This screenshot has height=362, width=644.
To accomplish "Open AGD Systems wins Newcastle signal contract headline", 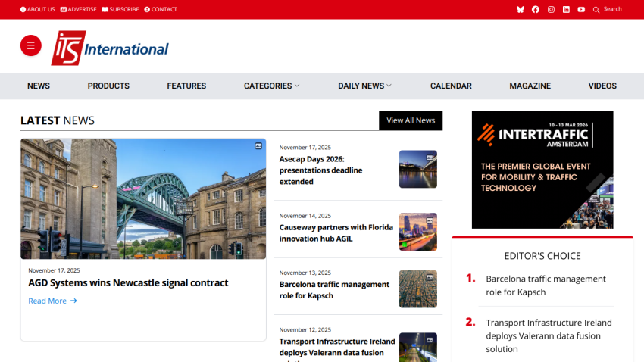I will coord(128,282).
